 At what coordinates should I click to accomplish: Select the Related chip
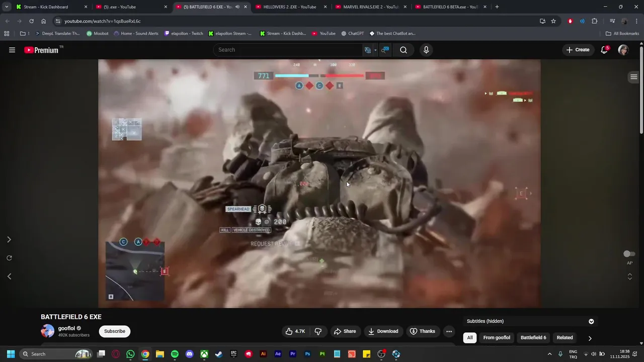(x=565, y=338)
